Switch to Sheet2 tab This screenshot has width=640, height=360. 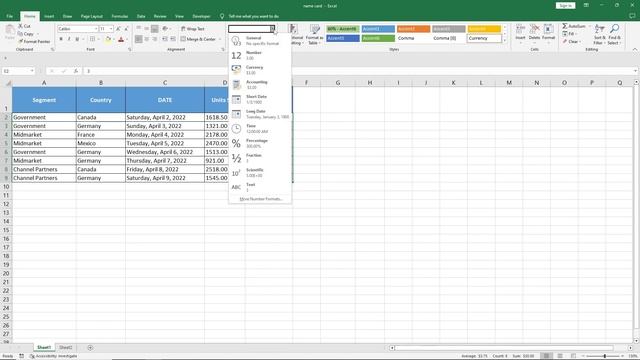pyautogui.click(x=66, y=347)
